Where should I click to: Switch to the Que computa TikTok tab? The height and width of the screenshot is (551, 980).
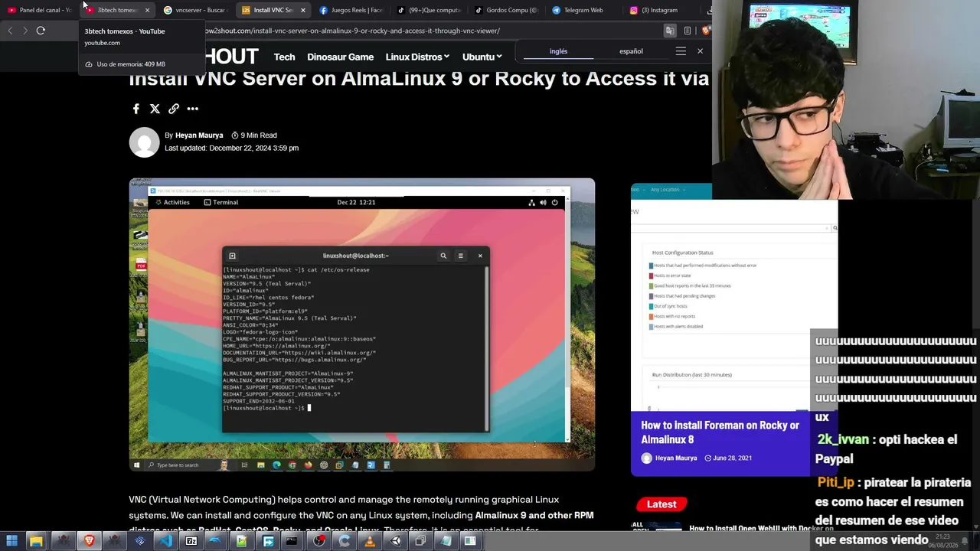pyautogui.click(x=428, y=10)
